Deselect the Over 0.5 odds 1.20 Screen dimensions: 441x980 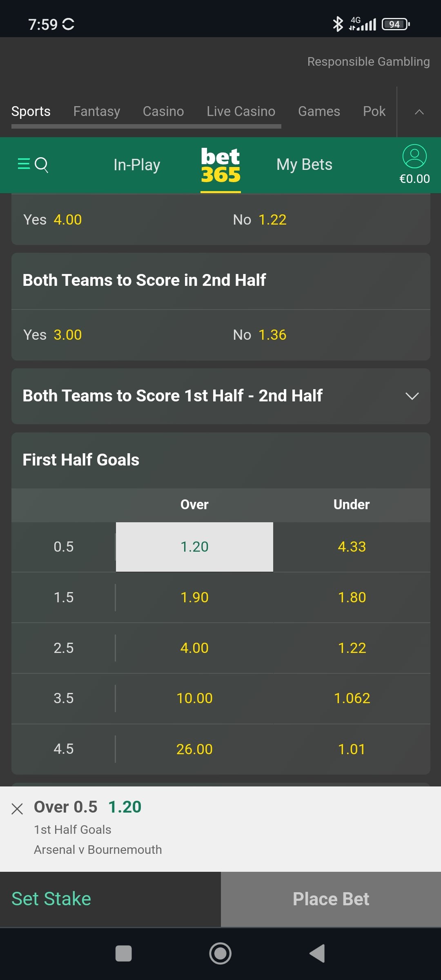194,547
